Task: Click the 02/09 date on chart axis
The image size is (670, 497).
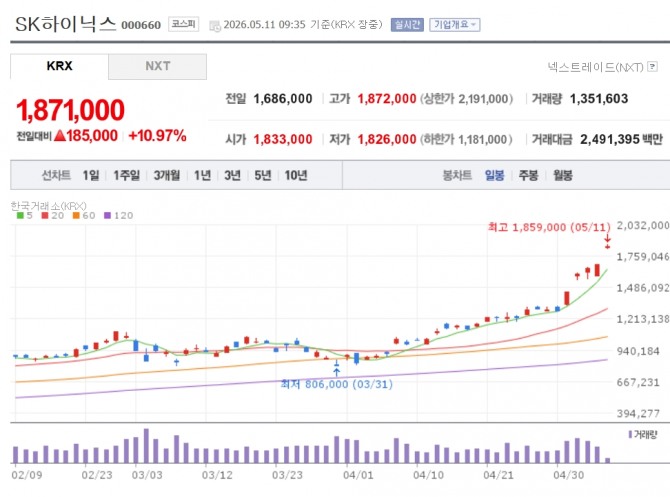Action: click(26, 475)
